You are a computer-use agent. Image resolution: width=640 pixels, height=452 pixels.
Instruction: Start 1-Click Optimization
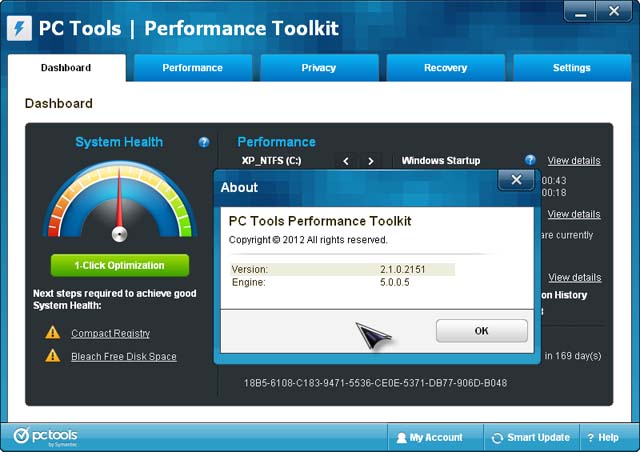pyautogui.click(x=120, y=265)
